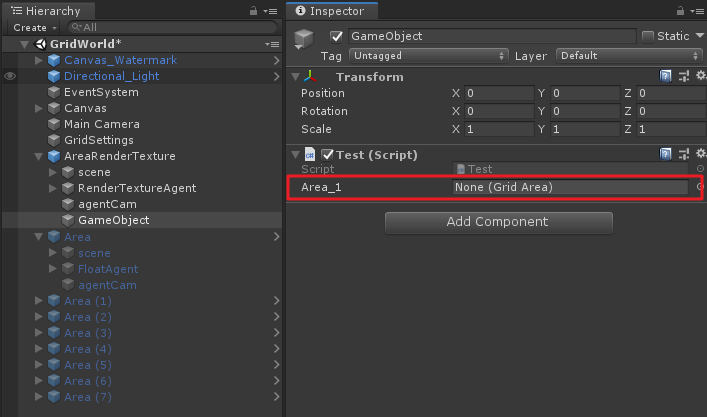Click the GameObject cube icon in Inspector
The image size is (707, 417).
click(303, 39)
